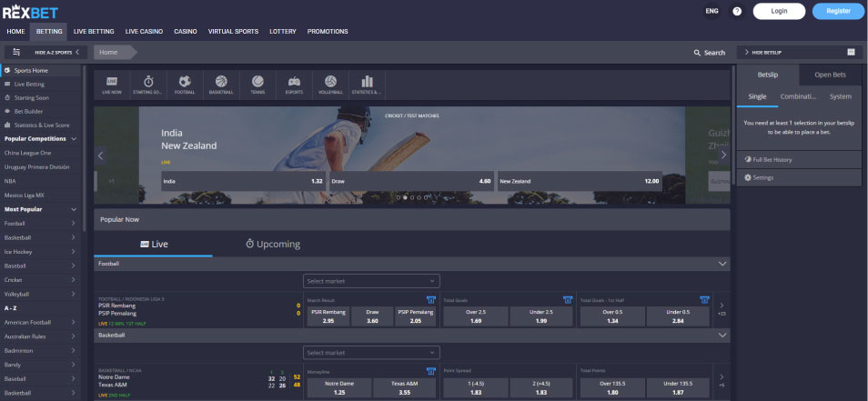Click Moneyline stats icon for Notre Dame
The image size is (868, 401).
pyautogui.click(x=431, y=371)
